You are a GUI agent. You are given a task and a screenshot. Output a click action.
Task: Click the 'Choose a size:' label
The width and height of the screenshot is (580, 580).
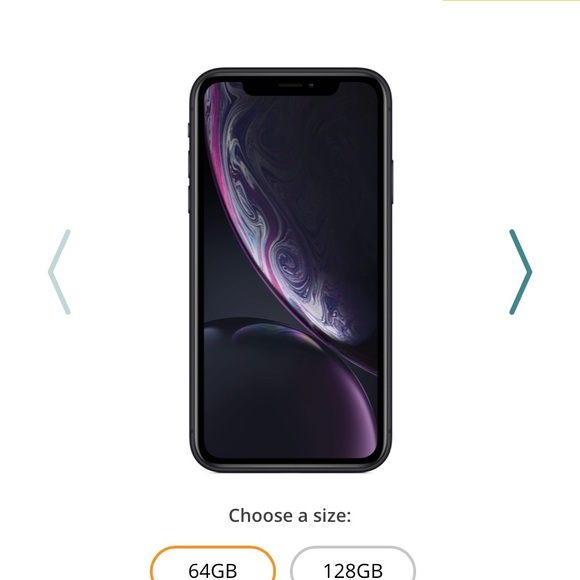coord(290,515)
